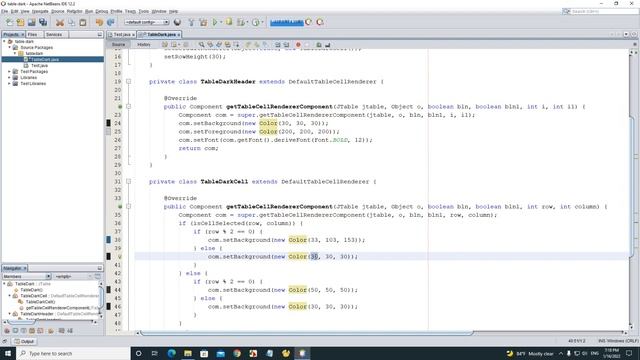This screenshot has height=360, width=640.
Task: Toggle Show Inherited Members filter in Navigator
Action: pyautogui.click(x=7, y=331)
